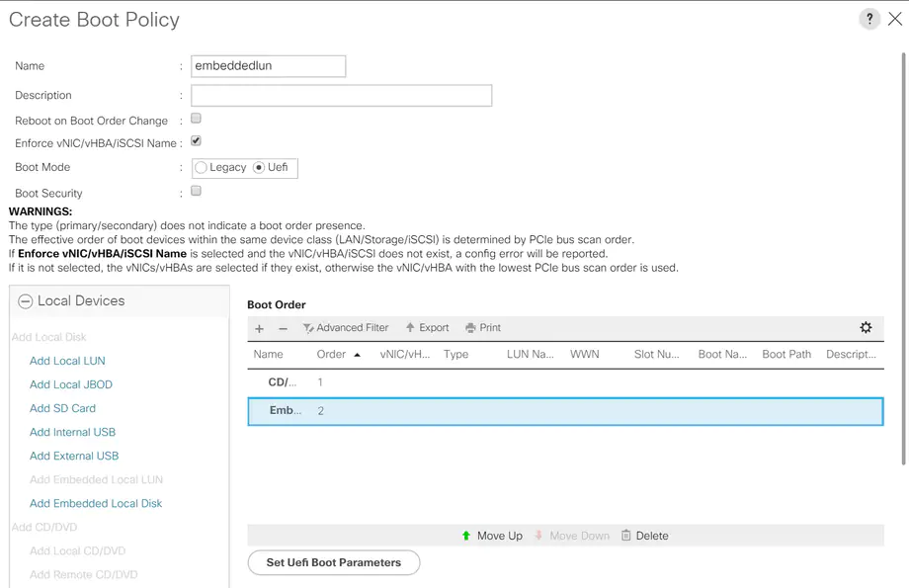The image size is (909, 588).
Task: Print the Boot Order table
Action: point(483,328)
